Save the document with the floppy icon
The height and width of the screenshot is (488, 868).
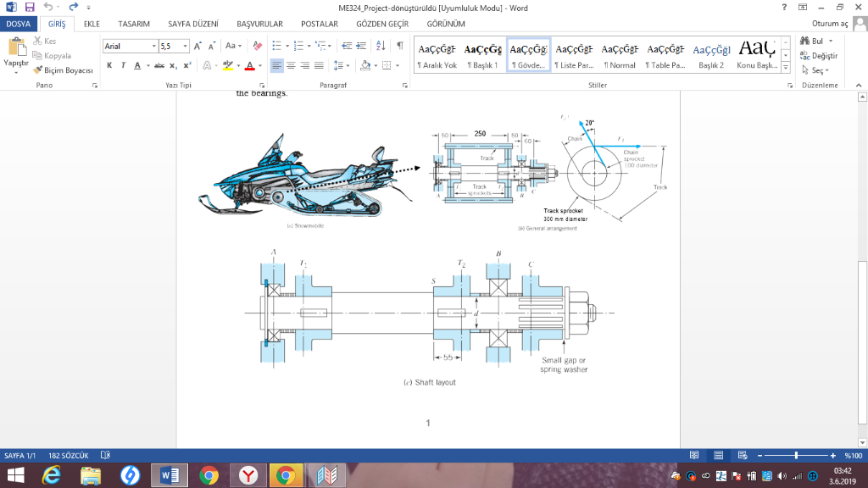point(30,7)
